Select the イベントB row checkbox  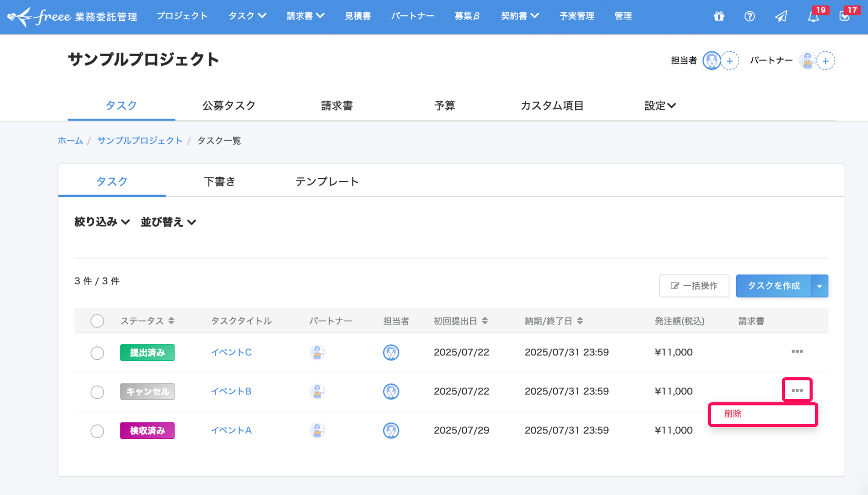97,392
